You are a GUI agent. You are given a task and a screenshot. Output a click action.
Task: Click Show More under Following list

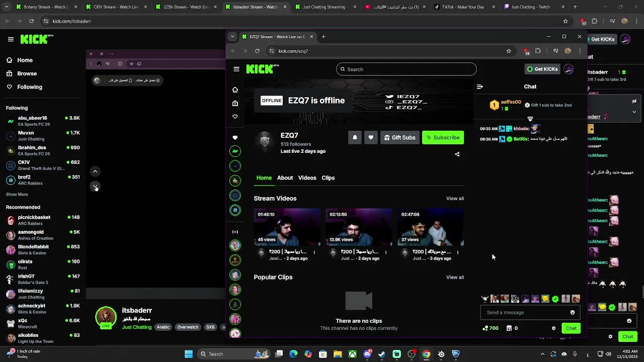pos(17,195)
